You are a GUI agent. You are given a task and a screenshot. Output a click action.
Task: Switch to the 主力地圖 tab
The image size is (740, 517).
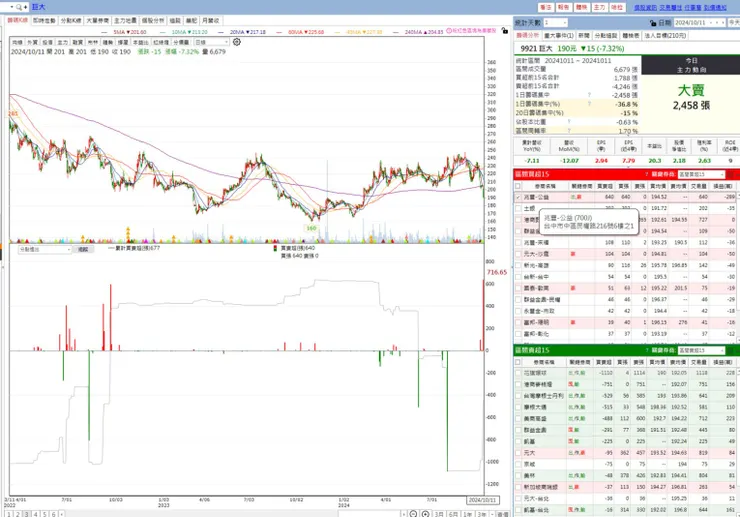pos(125,21)
